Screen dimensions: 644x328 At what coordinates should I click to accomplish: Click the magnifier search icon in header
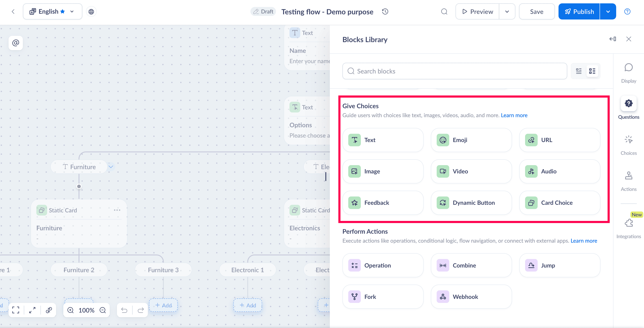pyautogui.click(x=444, y=11)
